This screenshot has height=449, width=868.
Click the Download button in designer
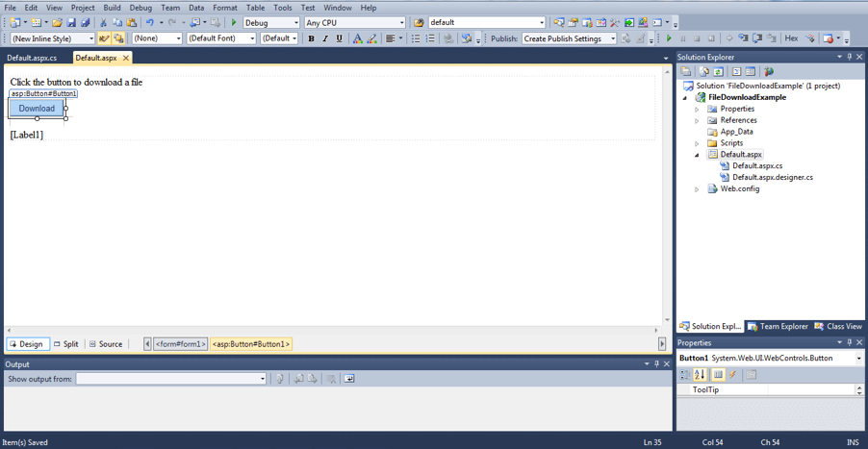[x=37, y=109]
